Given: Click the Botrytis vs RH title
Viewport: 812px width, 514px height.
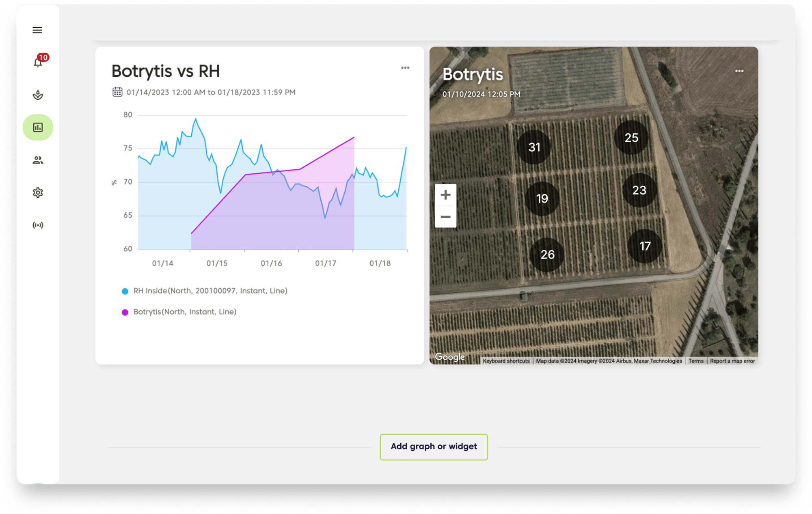Looking at the screenshot, I should [166, 71].
